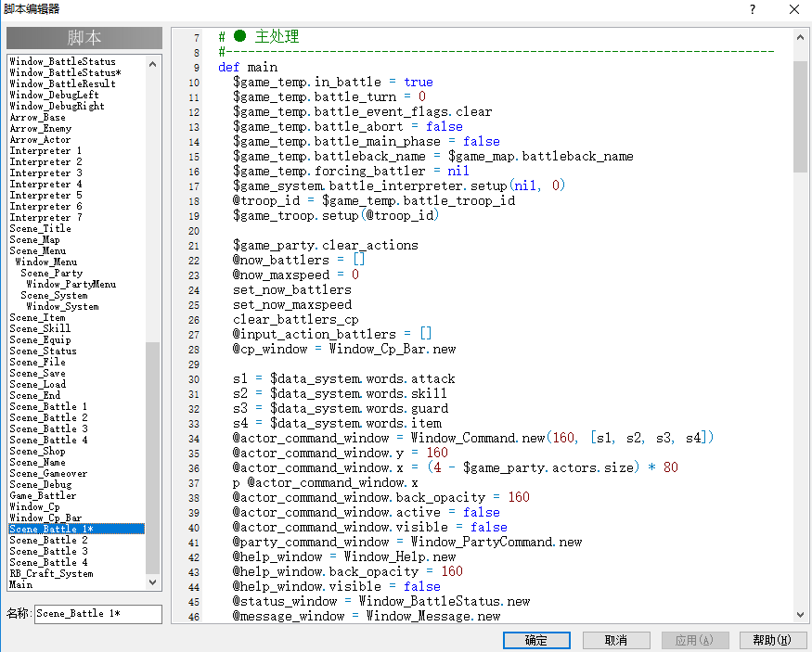Select Window_Cp_Bar script
This screenshot has width=812, height=652.
(46, 518)
